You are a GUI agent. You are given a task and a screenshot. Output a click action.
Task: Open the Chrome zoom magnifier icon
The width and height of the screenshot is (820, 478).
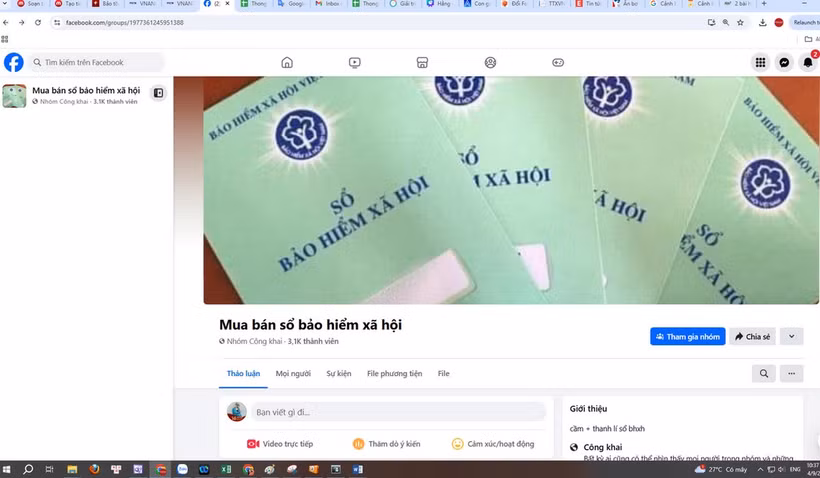coord(726,22)
